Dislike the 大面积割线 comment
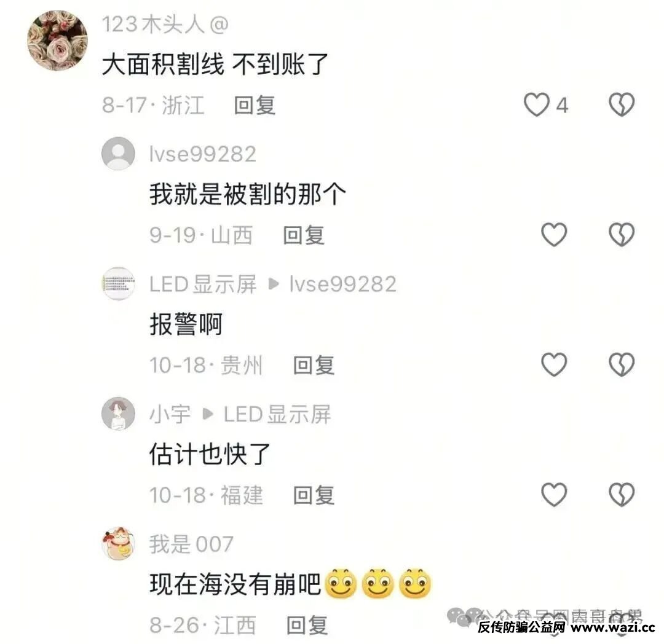The height and width of the screenshot is (644, 664). (x=621, y=104)
